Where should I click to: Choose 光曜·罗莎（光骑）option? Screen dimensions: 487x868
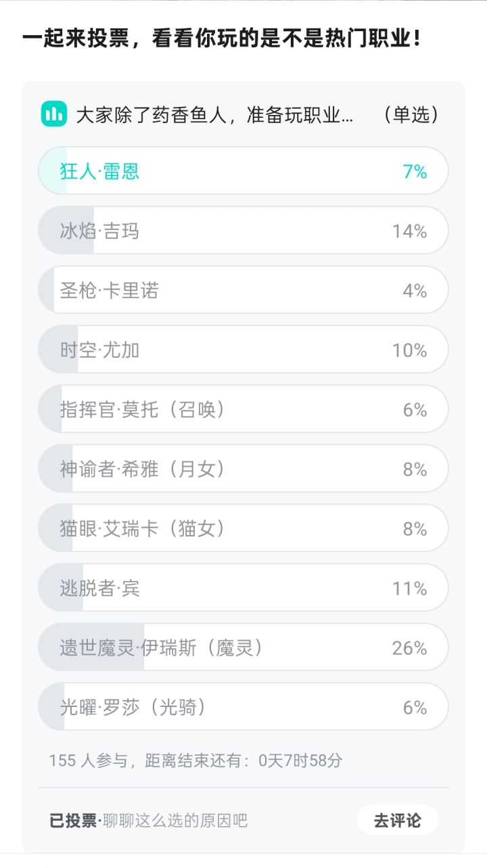click(243, 707)
